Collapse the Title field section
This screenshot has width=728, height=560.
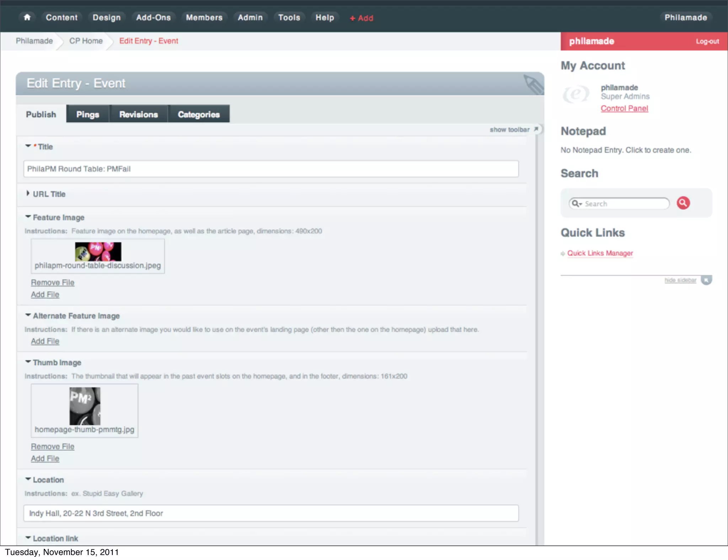(28, 146)
